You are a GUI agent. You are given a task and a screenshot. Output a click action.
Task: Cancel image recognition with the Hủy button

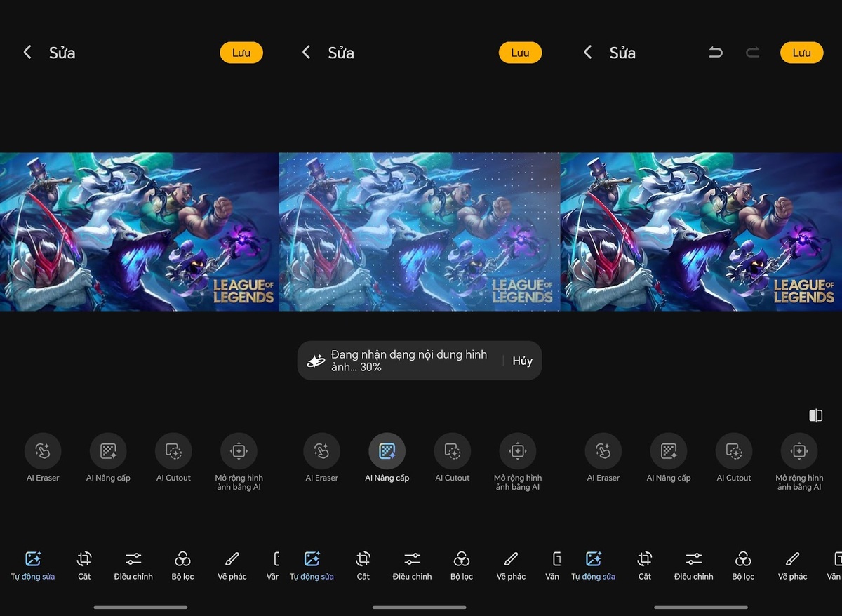(523, 361)
